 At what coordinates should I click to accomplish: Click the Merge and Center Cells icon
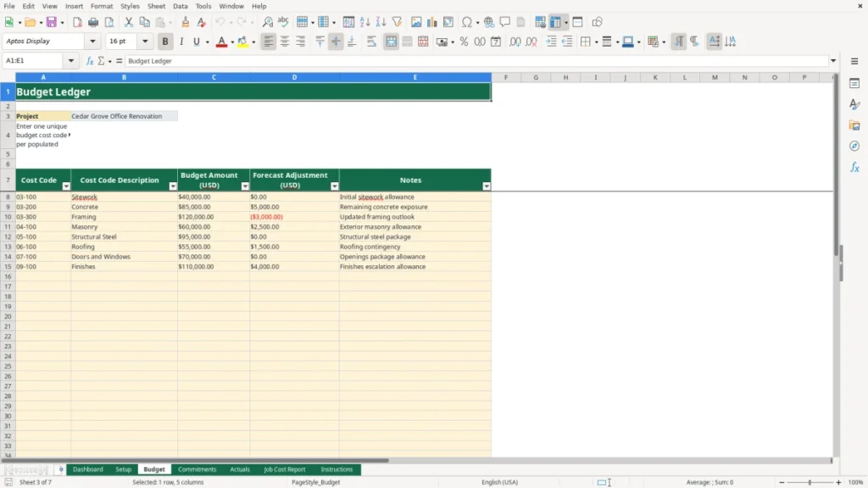pyautogui.click(x=391, y=42)
